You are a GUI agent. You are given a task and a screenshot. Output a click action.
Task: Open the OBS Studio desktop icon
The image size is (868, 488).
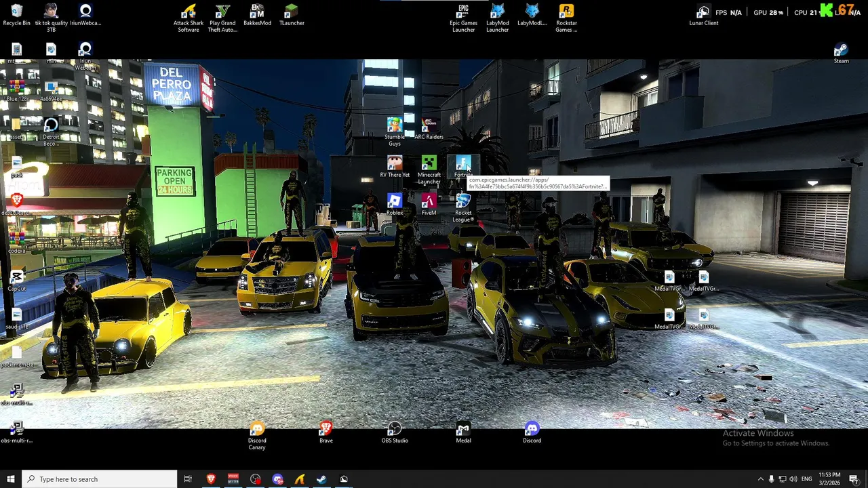click(395, 433)
